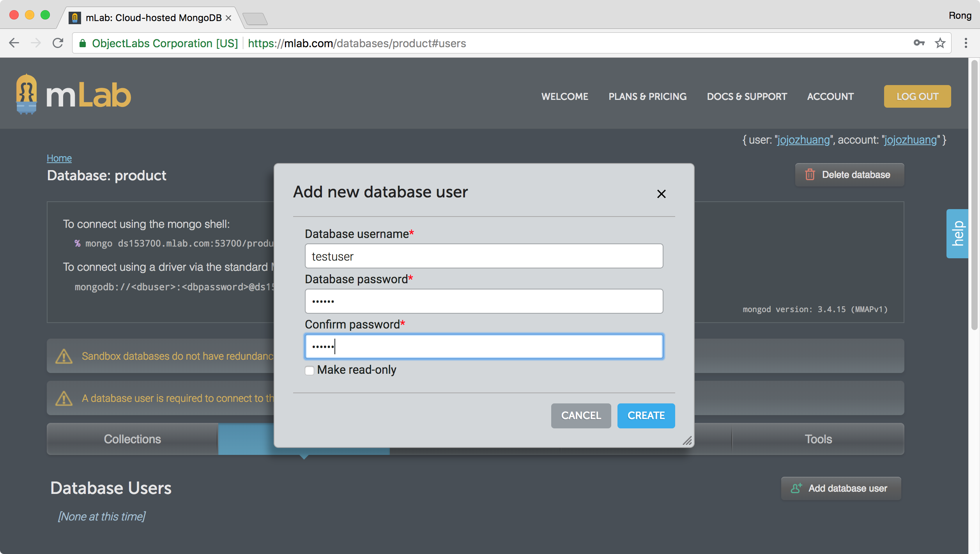Click the browser address bar URL
Image resolution: width=980 pixels, height=554 pixels.
pyautogui.click(x=357, y=43)
